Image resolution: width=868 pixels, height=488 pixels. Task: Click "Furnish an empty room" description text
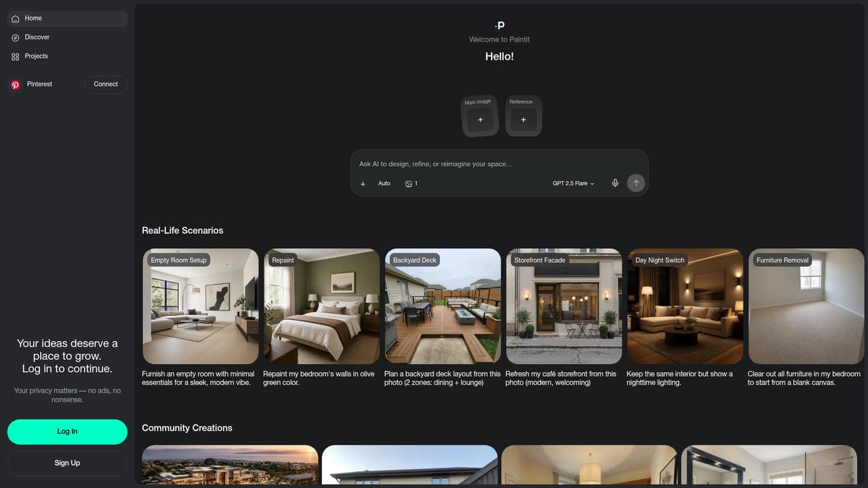(198, 378)
